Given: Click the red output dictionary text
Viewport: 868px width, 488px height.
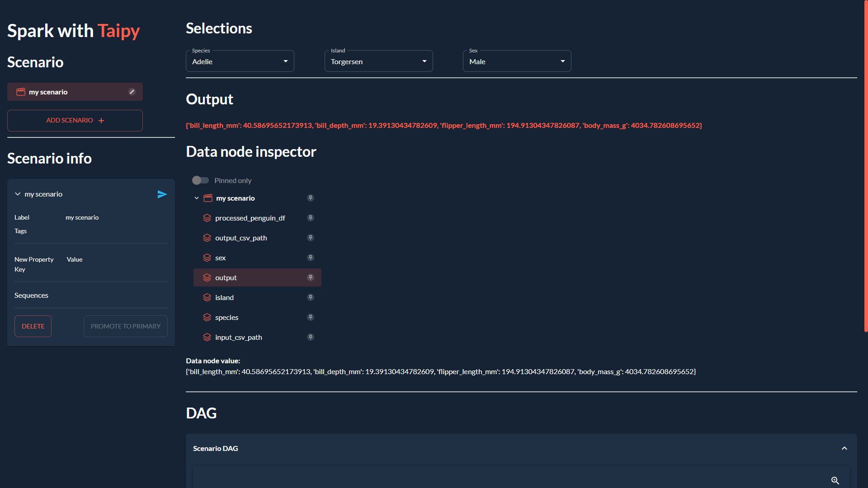Looking at the screenshot, I should [444, 125].
